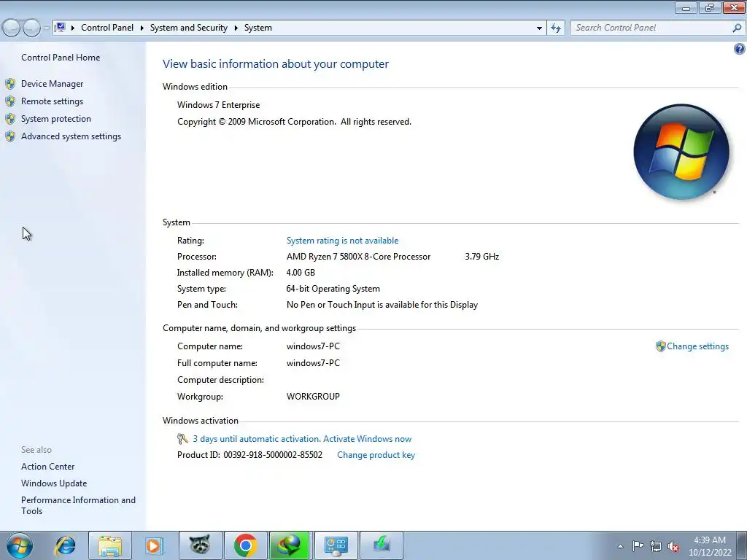The height and width of the screenshot is (560, 747).
Task: Go to Control Panel Home
Action: (61, 58)
